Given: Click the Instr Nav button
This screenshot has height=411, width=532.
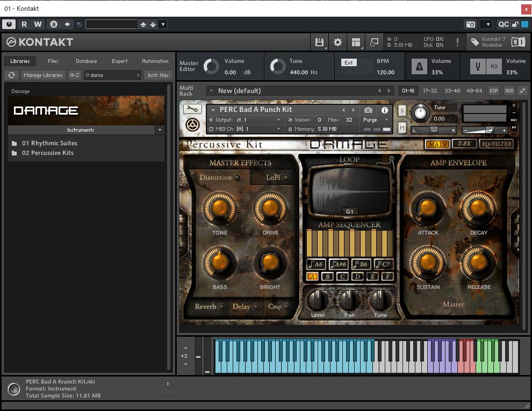Looking at the screenshot, I should pos(158,75).
